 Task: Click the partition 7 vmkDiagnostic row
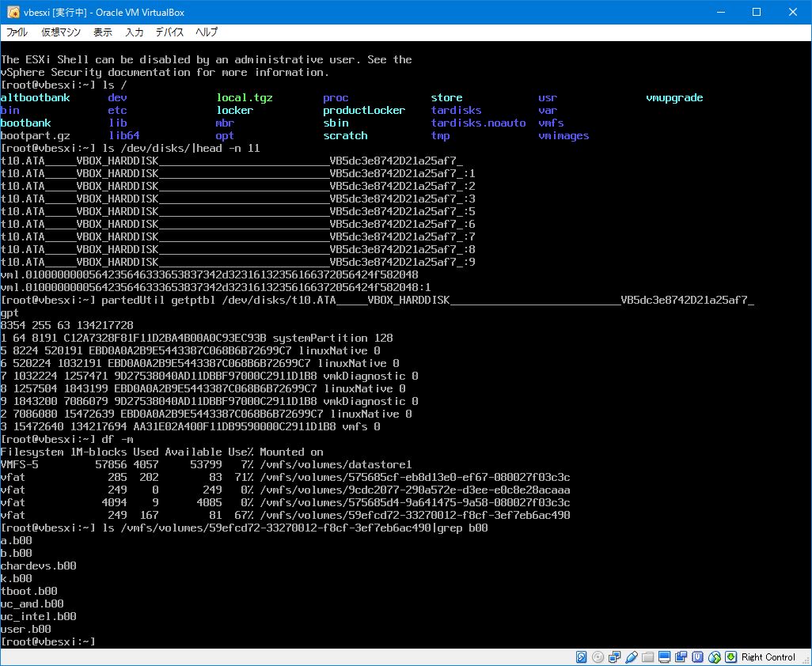(x=209, y=376)
